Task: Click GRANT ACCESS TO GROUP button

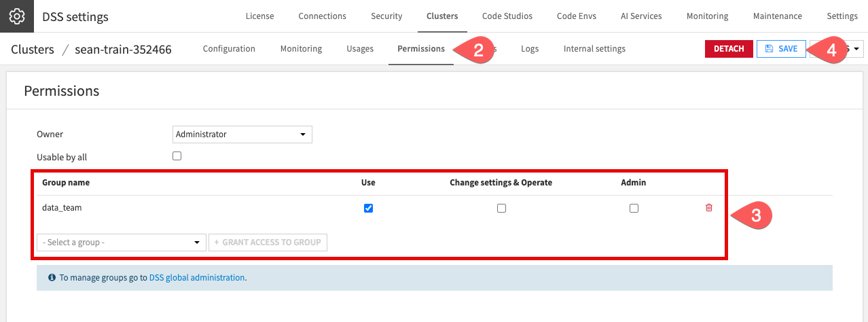Action: pos(268,243)
